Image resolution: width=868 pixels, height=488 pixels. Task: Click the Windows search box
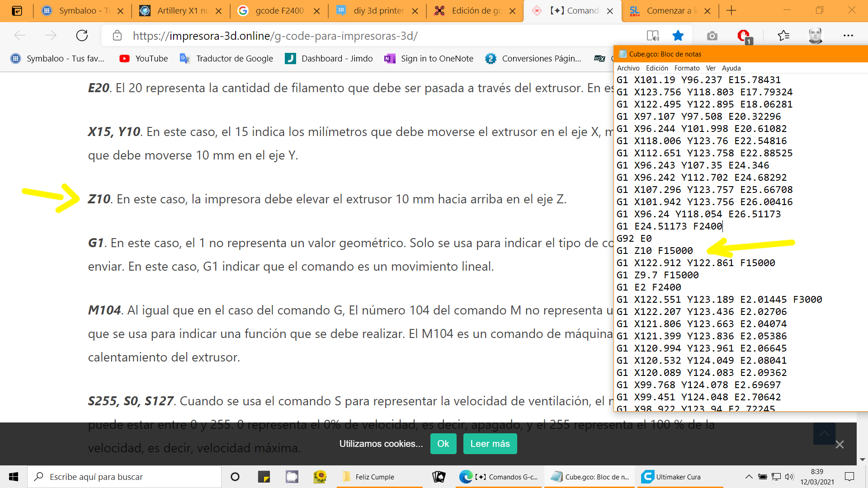pyautogui.click(x=124, y=477)
